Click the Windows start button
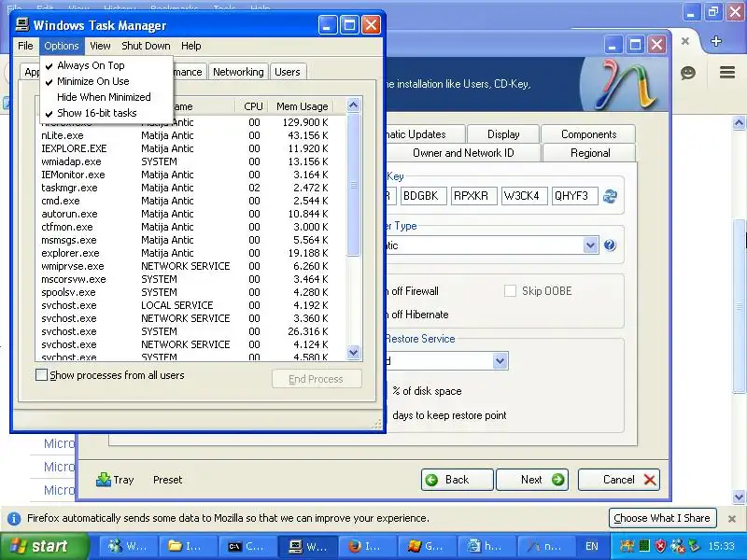The width and height of the screenshot is (747, 560). point(43,546)
